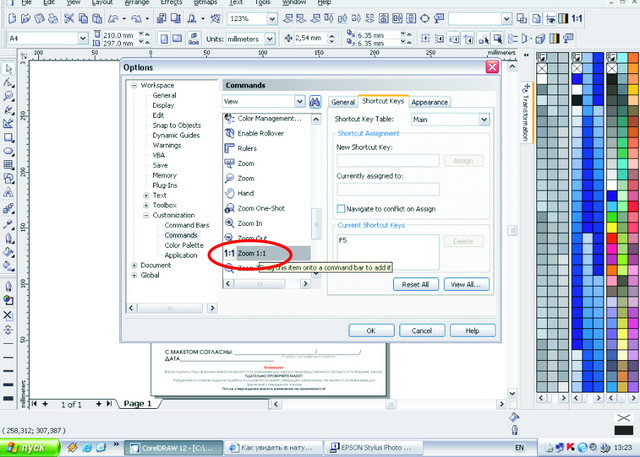Screen dimensions: 640x457
Task: Cut the selection with the scissors icon
Action: tap(69, 18)
